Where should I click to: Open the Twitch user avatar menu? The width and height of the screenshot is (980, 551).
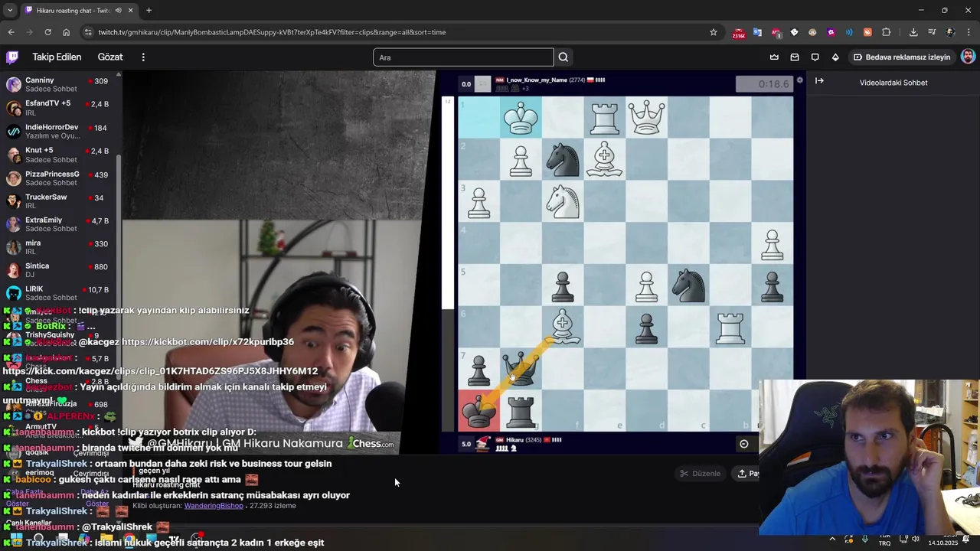(968, 57)
